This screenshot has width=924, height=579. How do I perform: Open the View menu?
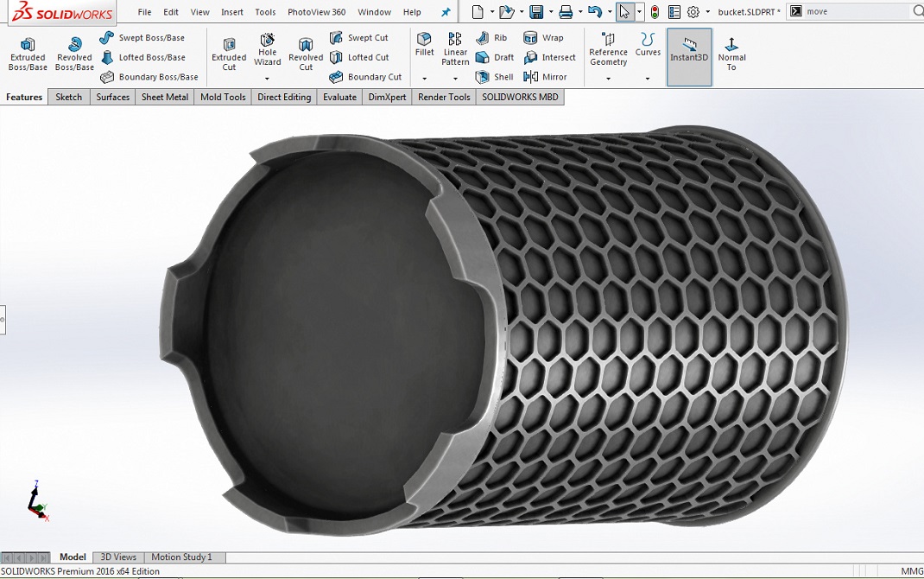coord(199,12)
